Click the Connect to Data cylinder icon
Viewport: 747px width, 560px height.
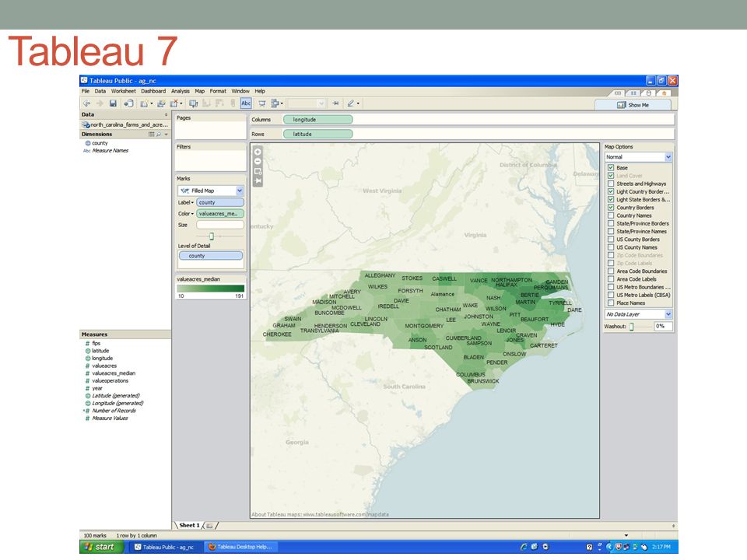[x=128, y=103]
